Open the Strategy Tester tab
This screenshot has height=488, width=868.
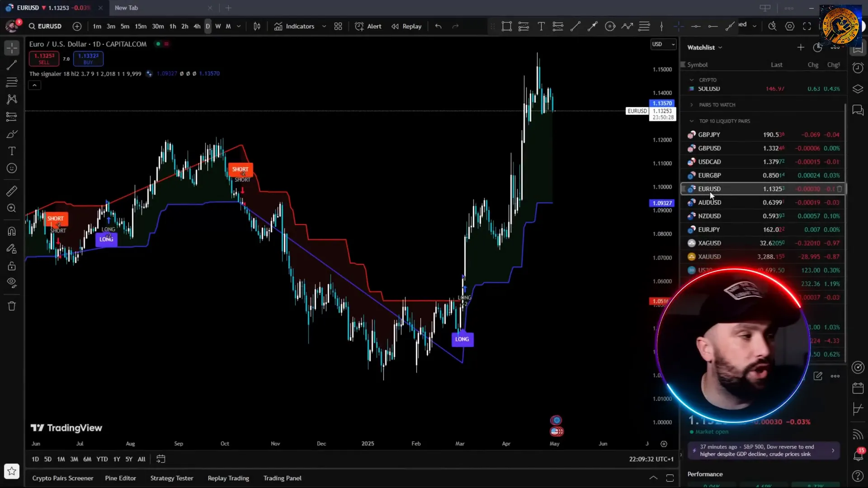point(172,478)
